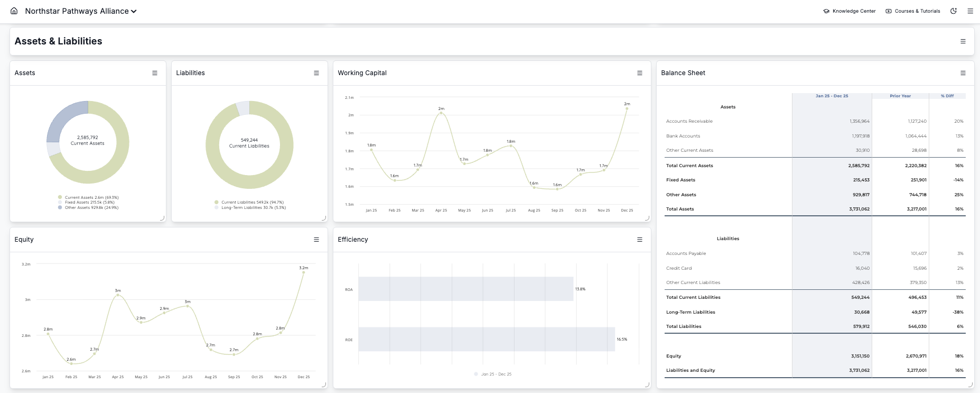Click the Equity panel resize corner handle
980x393 pixels.
click(x=324, y=385)
